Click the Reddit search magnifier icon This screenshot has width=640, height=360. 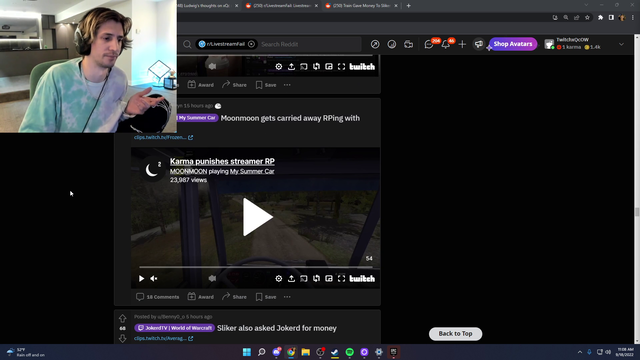point(187,44)
